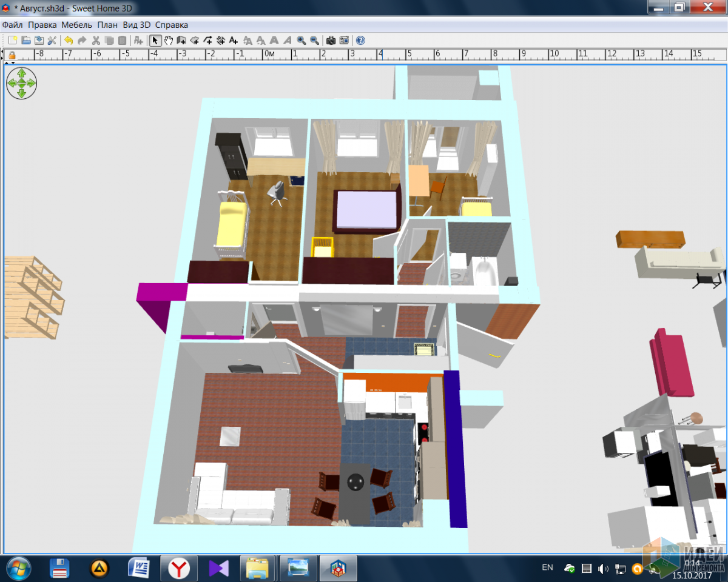Zoom in on the plan

(x=301, y=41)
